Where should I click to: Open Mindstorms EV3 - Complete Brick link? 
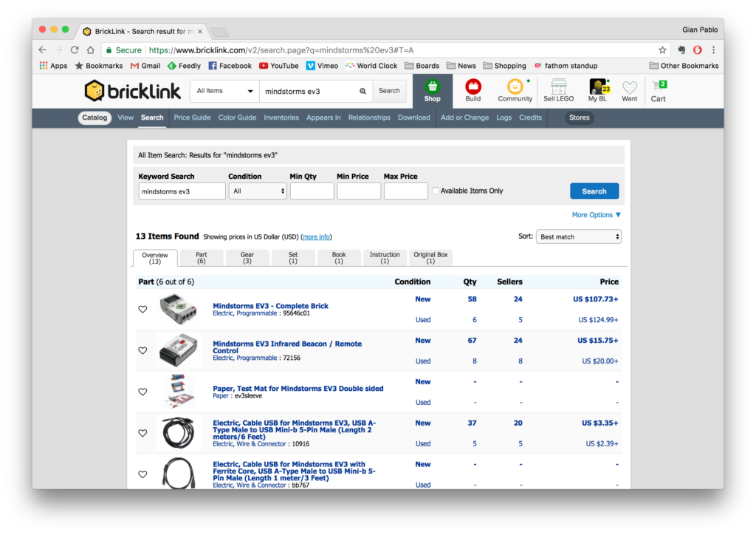pos(270,306)
